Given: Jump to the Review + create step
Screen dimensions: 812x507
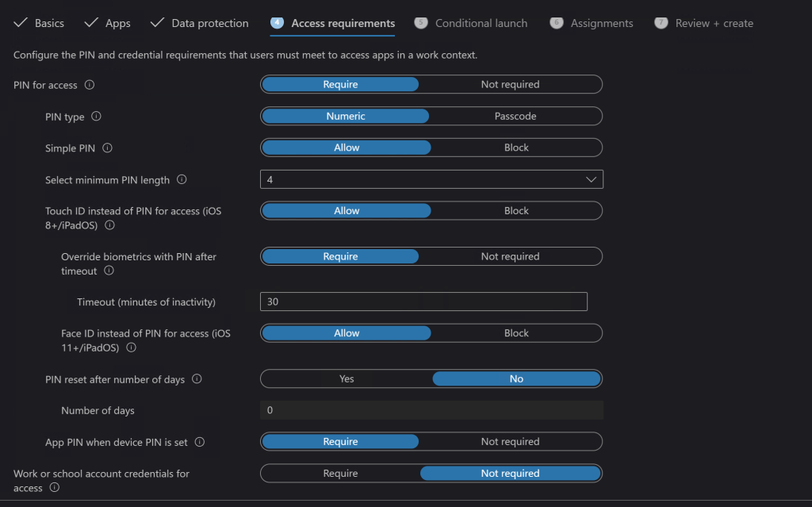Looking at the screenshot, I should (714, 23).
